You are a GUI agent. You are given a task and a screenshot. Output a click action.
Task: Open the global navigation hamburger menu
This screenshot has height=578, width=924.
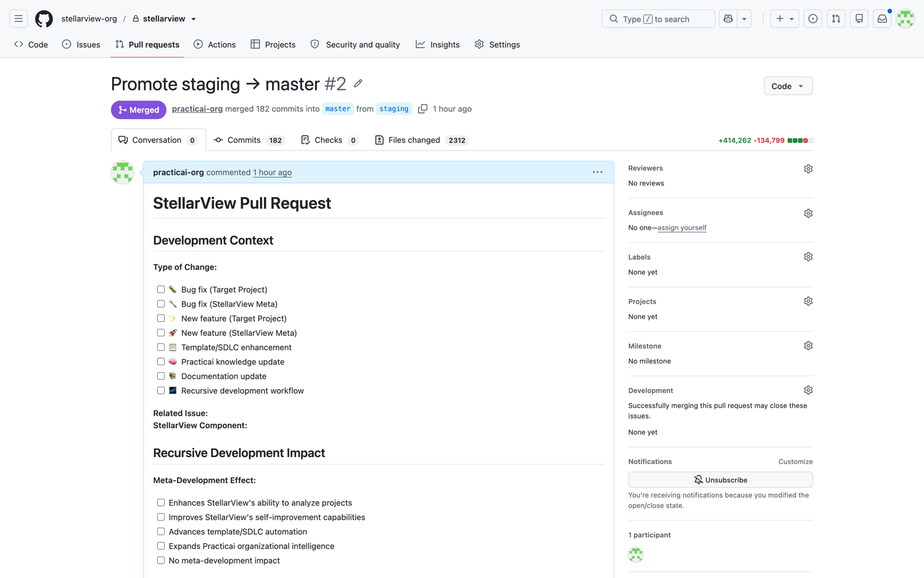(x=18, y=18)
